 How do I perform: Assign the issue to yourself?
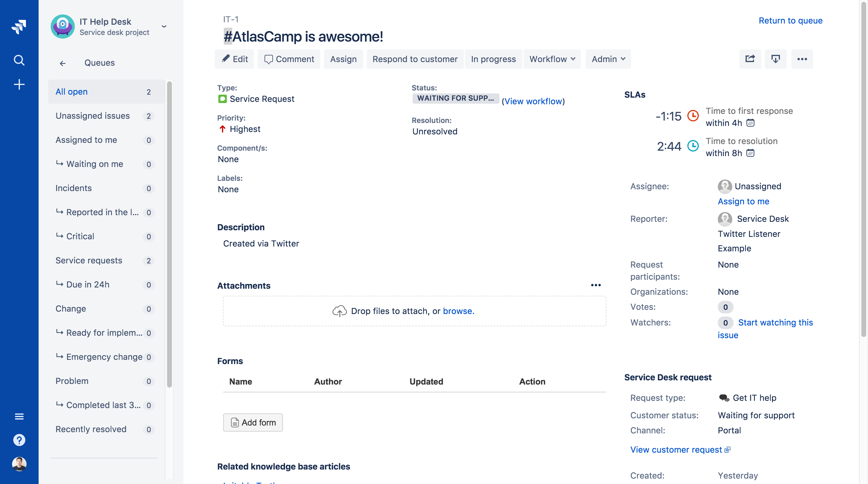click(x=743, y=201)
